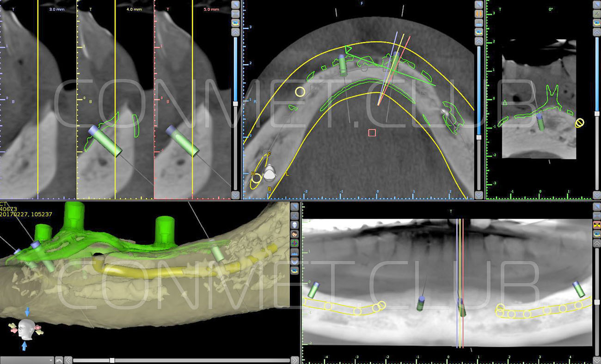Click the skull bone view icon in 3D panel
Screen dimensions: 601x364
pyautogui.click(x=294, y=224)
